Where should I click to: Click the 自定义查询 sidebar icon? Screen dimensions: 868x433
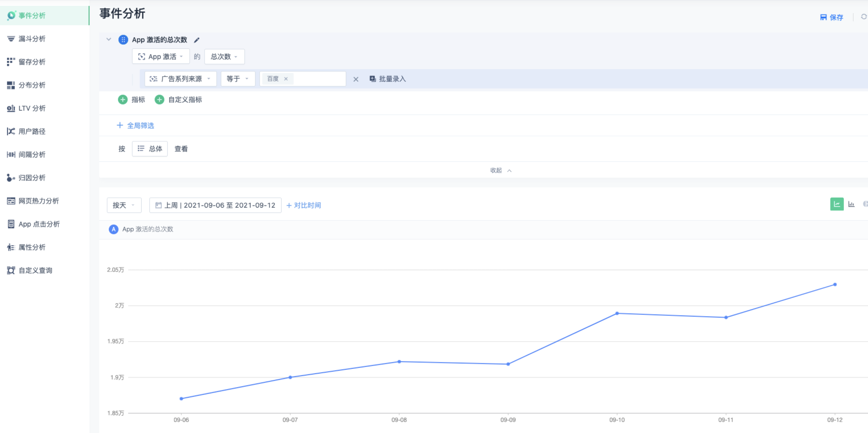tap(11, 270)
